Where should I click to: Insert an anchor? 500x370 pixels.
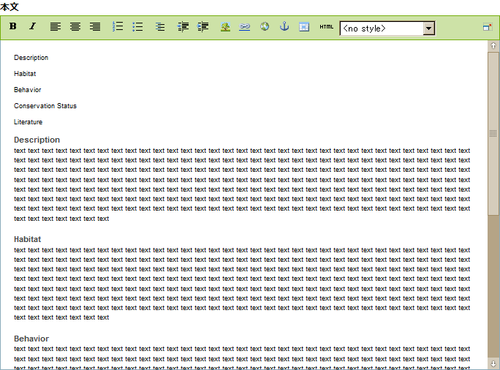click(x=284, y=26)
